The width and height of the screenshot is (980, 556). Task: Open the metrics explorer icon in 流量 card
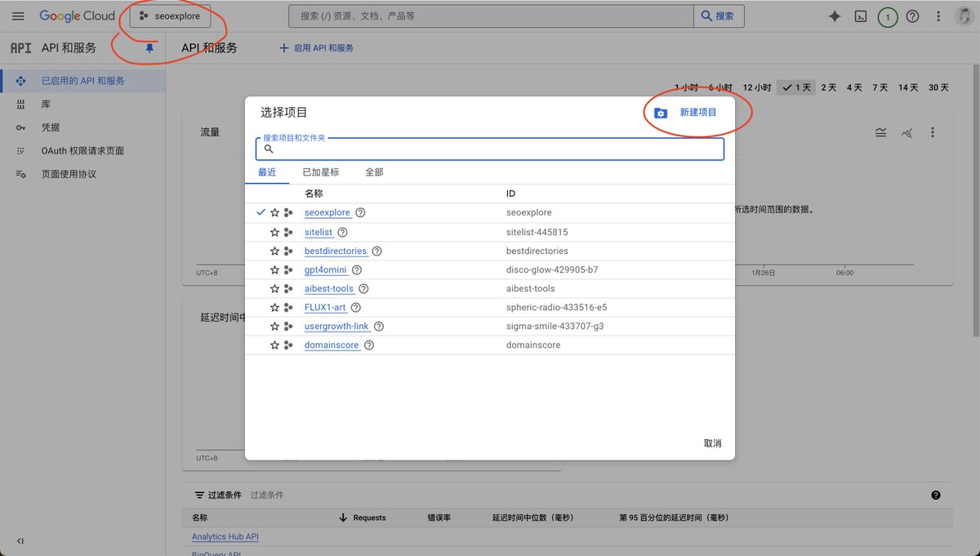(906, 132)
